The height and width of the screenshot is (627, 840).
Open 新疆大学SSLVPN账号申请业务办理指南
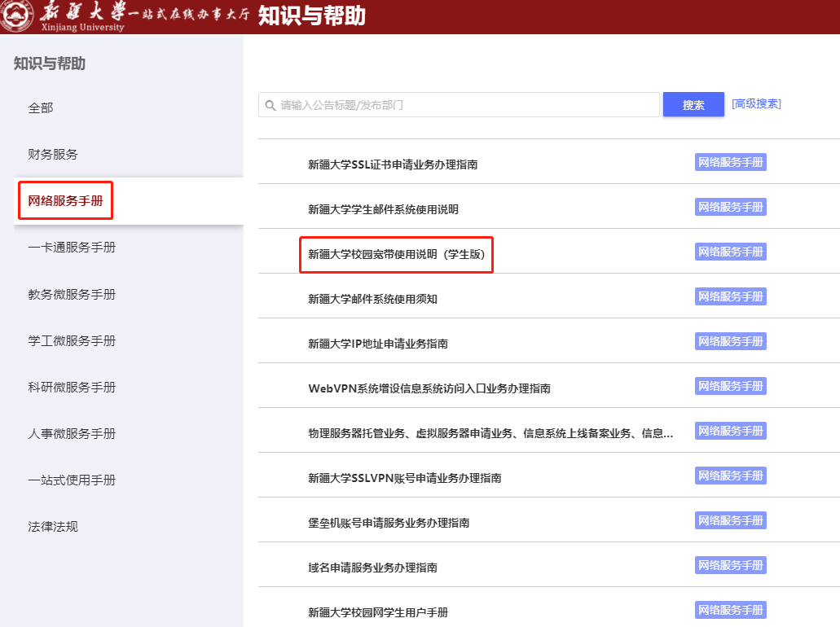click(404, 478)
